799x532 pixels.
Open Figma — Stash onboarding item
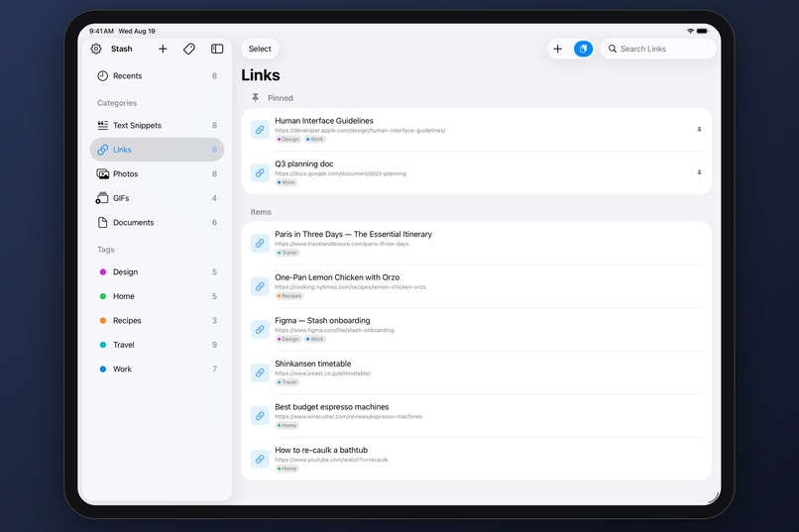(x=476, y=330)
